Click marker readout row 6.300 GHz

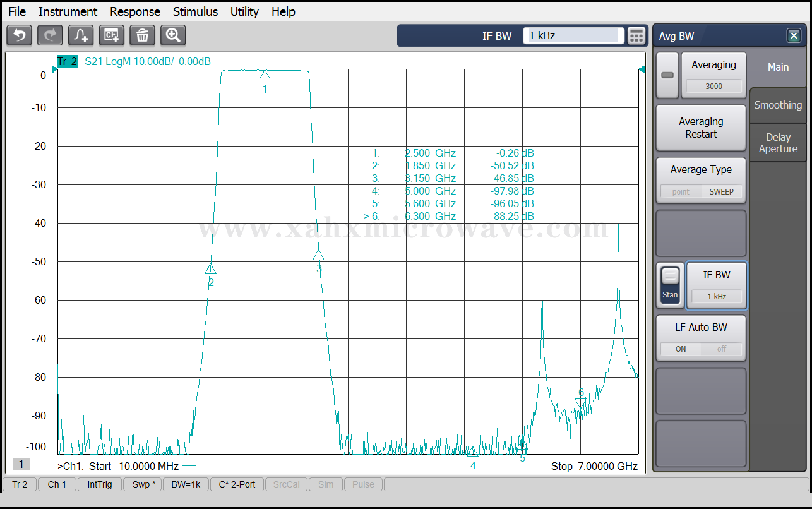[x=450, y=216]
